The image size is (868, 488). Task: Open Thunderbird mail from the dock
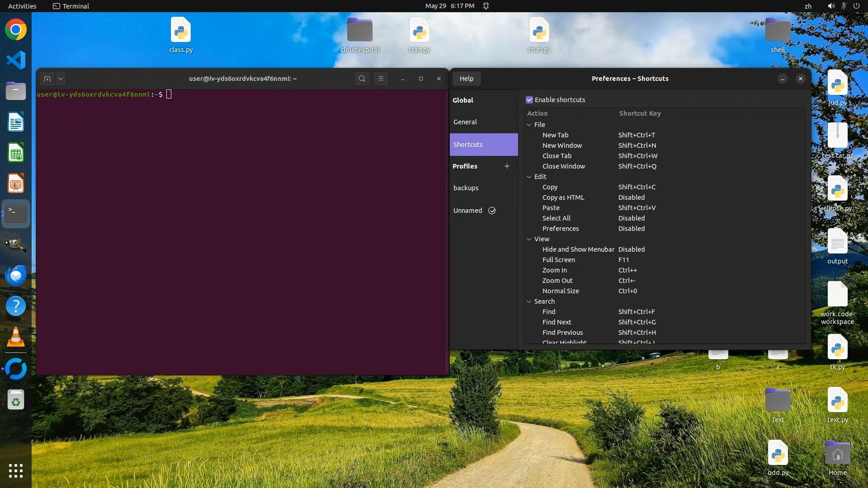[x=16, y=275]
